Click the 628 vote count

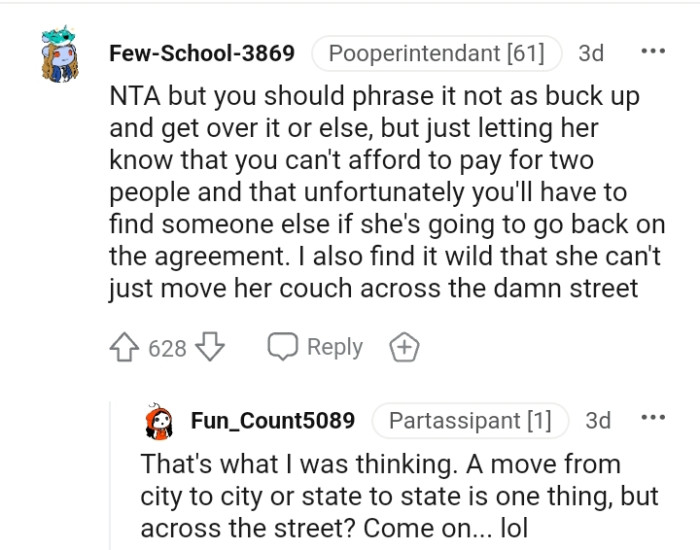pyautogui.click(x=167, y=348)
